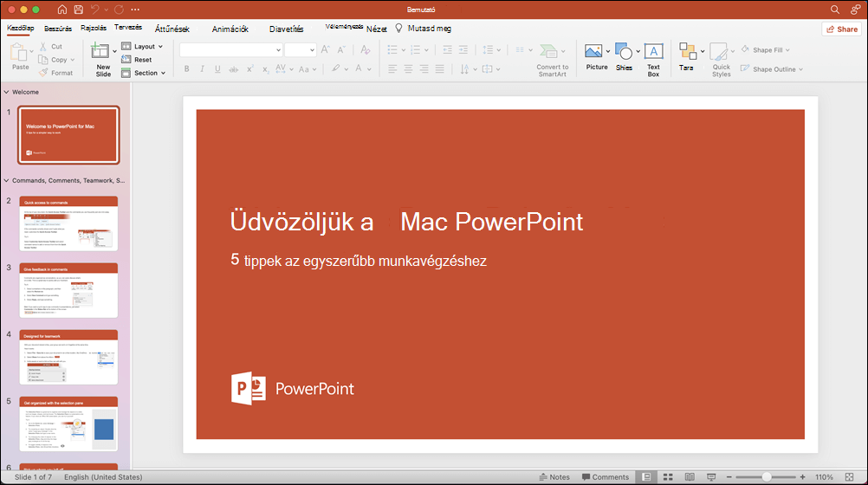Center align text
This screenshot has width=868, height=485.
tap(408, 69)
